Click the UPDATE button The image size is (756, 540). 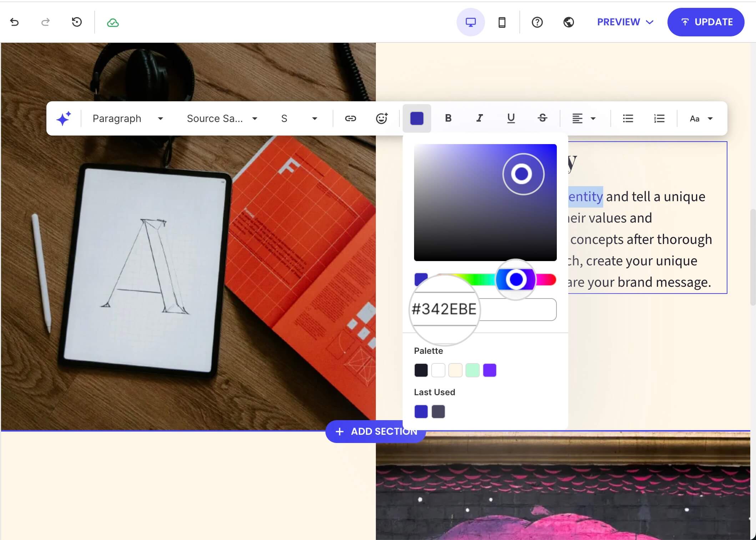(706, 22)
